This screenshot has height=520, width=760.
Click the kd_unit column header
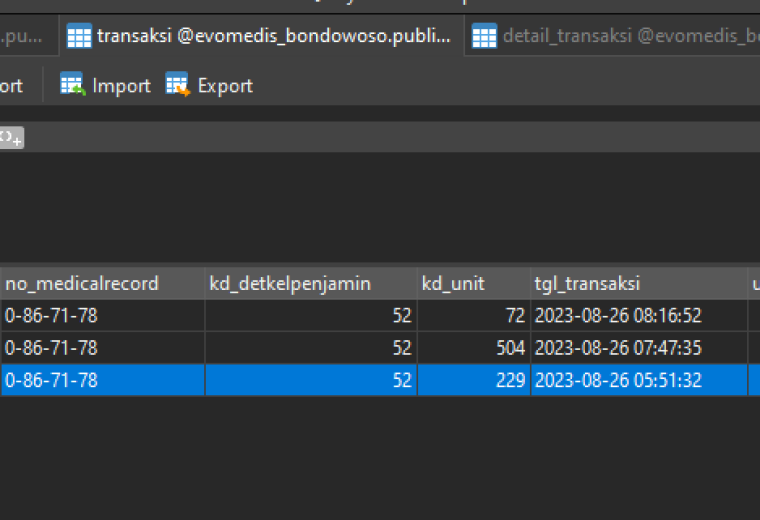[474, 284]
